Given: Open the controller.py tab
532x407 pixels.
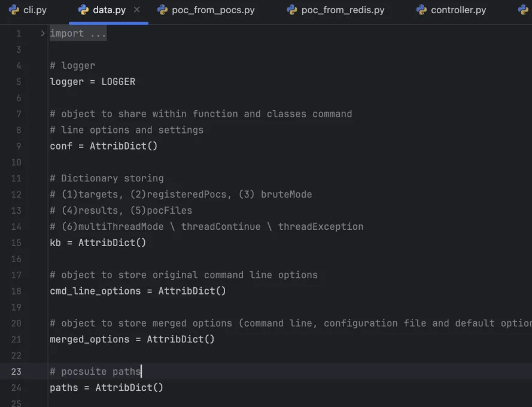Looking at the screenshot, I should [458, 10].
